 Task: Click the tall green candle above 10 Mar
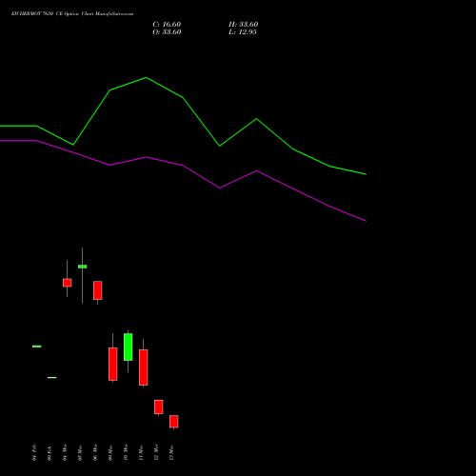(129, 347)
